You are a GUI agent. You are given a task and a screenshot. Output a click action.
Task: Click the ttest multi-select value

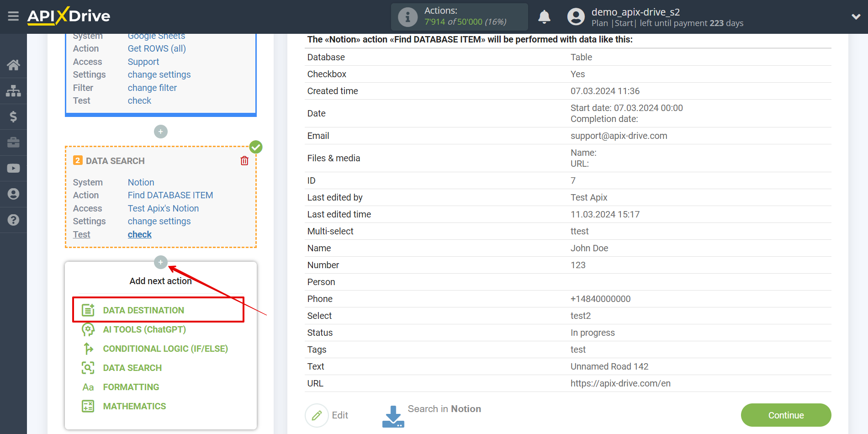579,231
